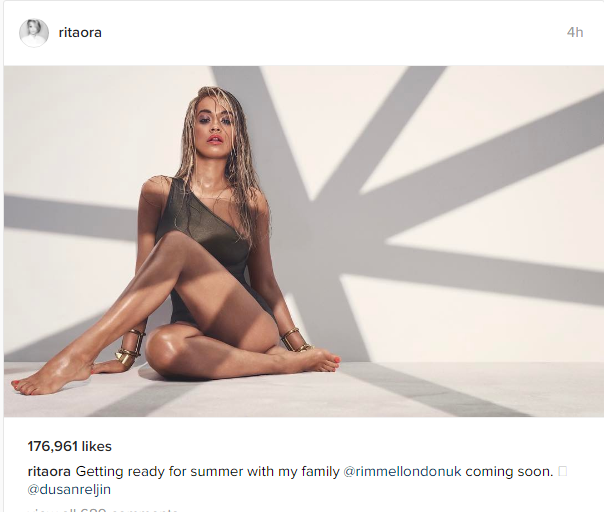Screen dimensions: 604x512
Task: Click the word likes after the count
Action: tap(97, 447)
